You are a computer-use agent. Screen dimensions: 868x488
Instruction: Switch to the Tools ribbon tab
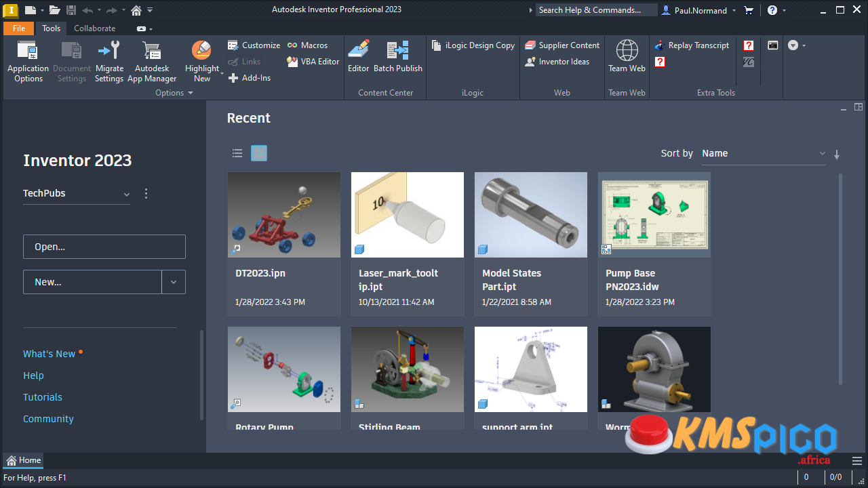coord(51,28)
